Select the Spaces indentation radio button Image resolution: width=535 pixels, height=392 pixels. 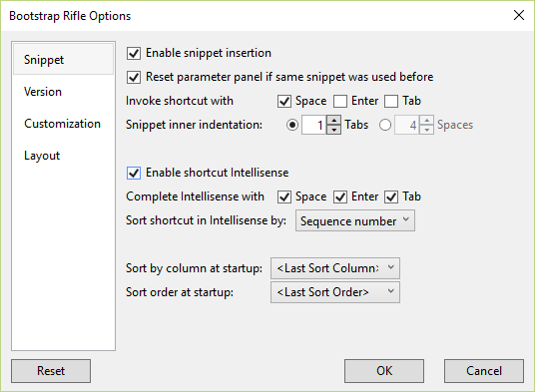click(x=385, y=125)
